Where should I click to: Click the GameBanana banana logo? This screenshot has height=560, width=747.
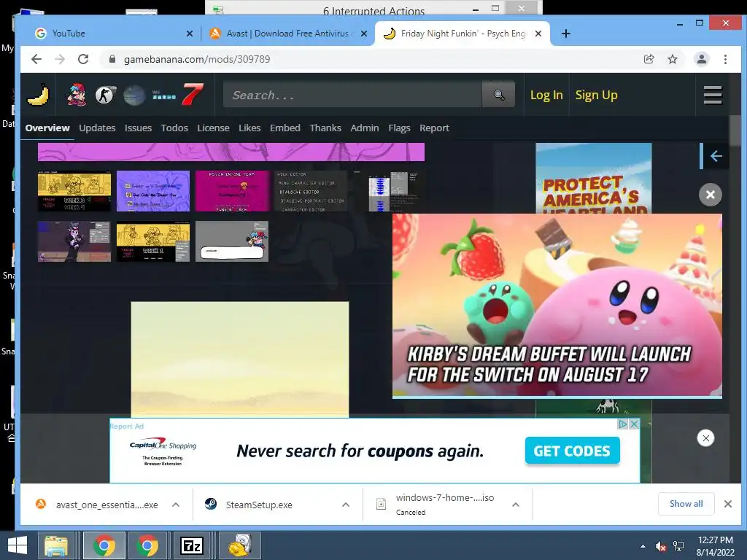[38, 95]
